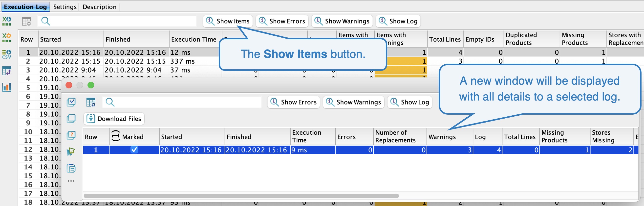Click Show Log in the main toolbar
The image size is (644, 206).
(x=398, y=21)
